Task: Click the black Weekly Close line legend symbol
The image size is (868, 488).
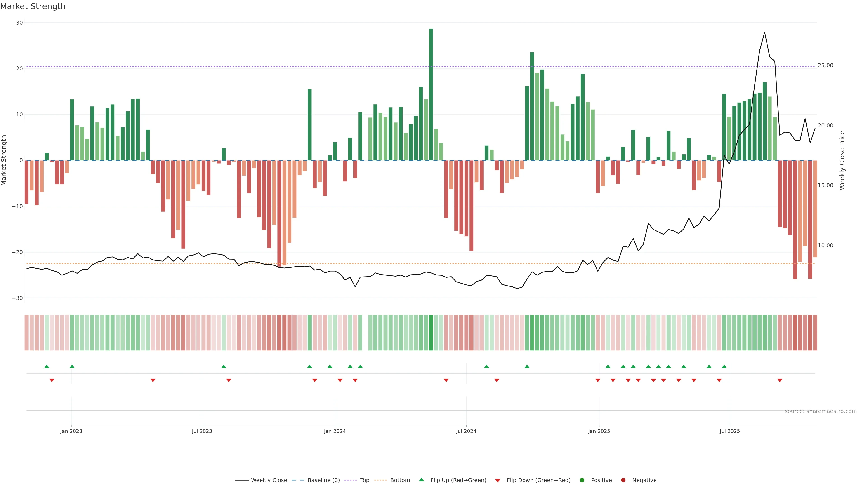Action: point(242,480)
